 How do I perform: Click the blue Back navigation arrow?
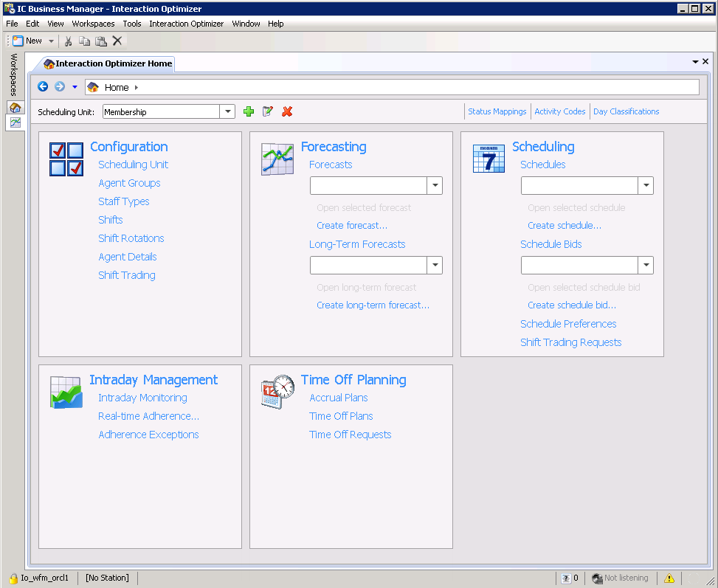(43, 87)
